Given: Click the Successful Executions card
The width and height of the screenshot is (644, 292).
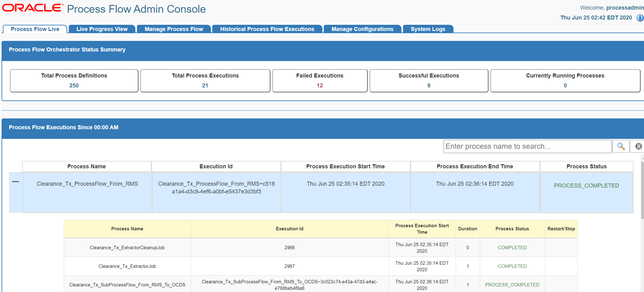Looking at the screenshot, I should [428, 80].
